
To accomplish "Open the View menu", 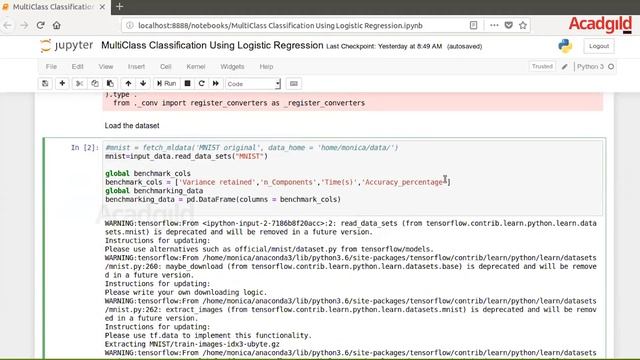I will click(x=106, y=67).
